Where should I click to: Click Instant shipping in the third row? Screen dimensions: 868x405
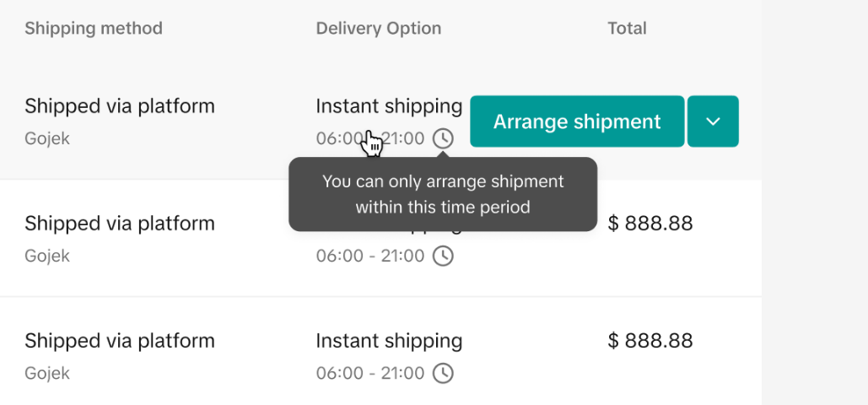[389, 341]
